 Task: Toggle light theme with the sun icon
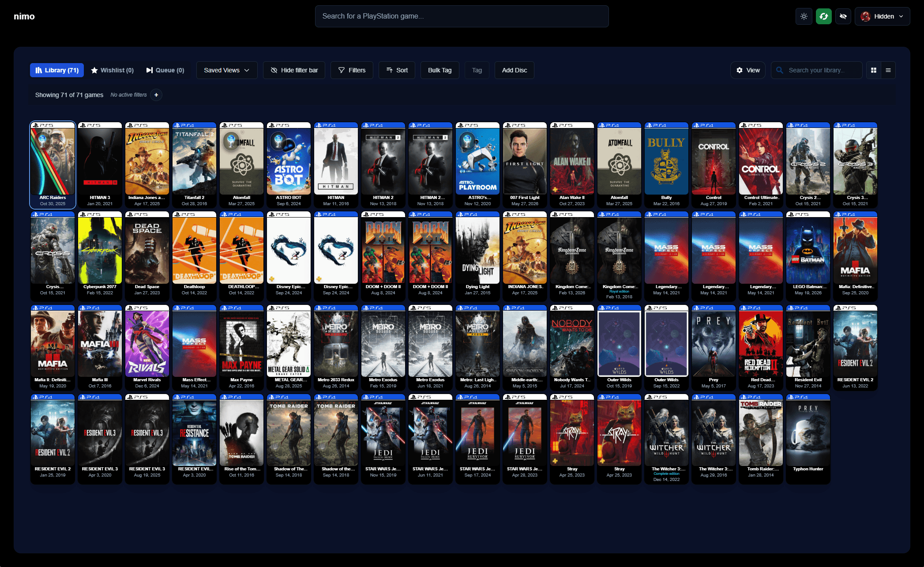(x=804, y=16)
